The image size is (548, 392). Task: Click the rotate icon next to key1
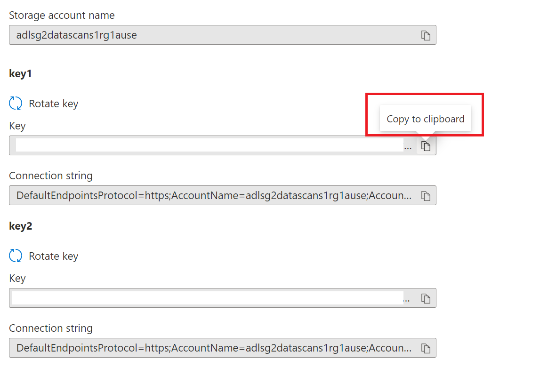pos(15,103)
